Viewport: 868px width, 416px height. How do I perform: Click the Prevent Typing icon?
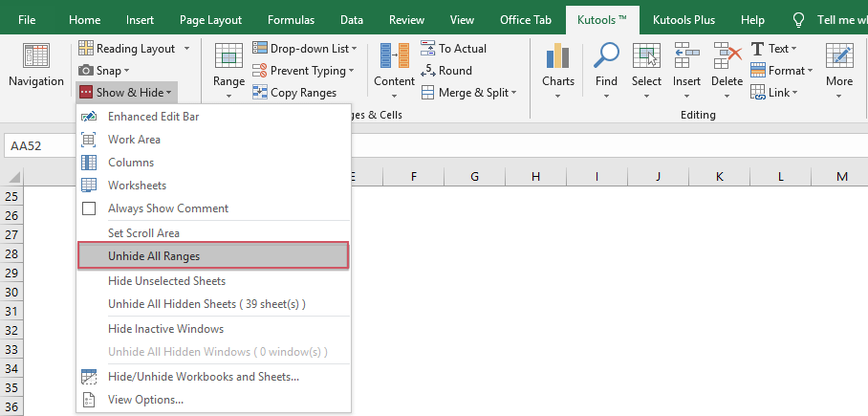pos(260,71)
